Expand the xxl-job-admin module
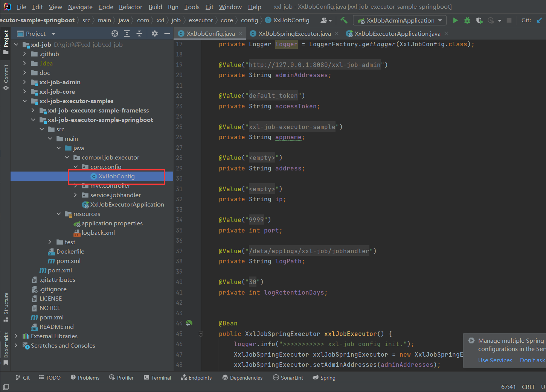 coord(24,82)
